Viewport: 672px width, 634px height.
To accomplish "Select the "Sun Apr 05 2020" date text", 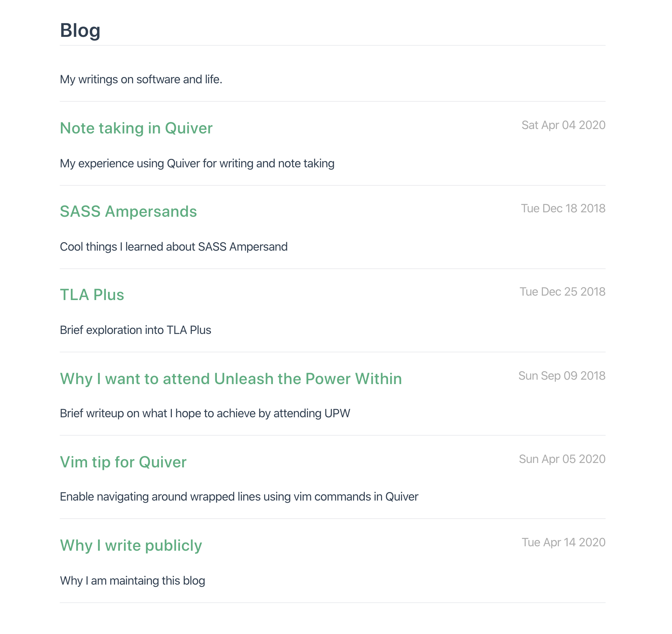I will tap(562, 459).
